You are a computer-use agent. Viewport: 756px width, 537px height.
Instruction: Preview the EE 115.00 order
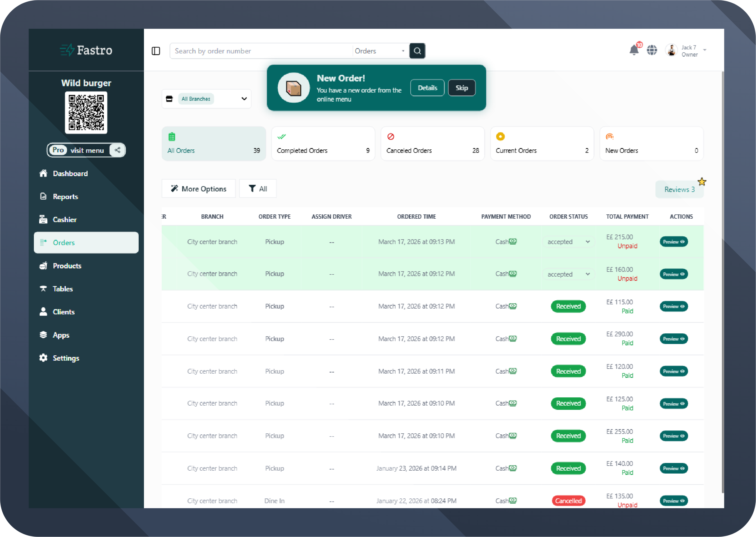tap(674, 306)
